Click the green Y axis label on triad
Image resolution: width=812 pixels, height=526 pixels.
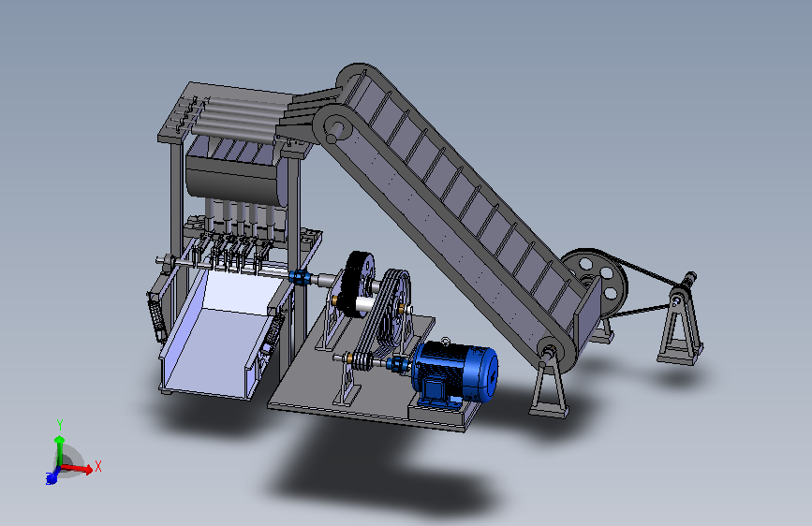(x=60, y=425)
